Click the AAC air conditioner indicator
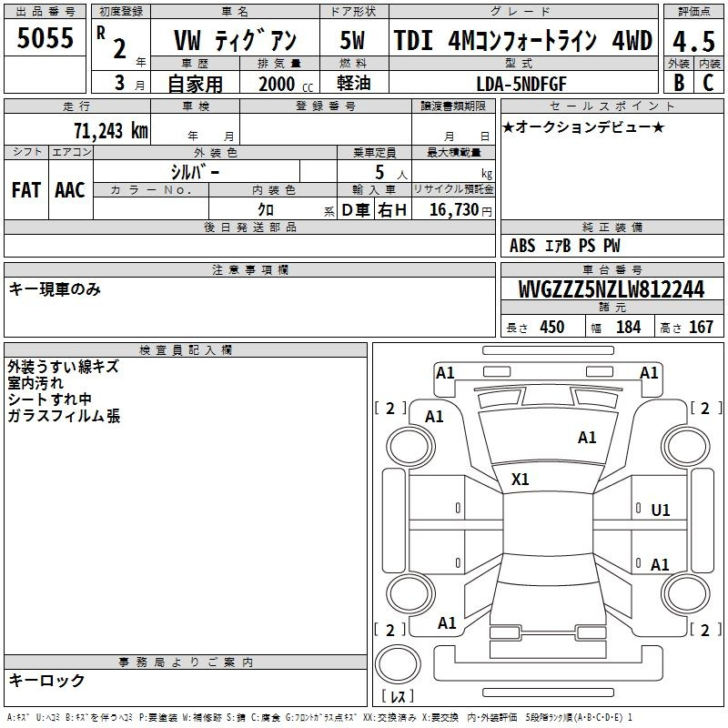 (69, 190)
